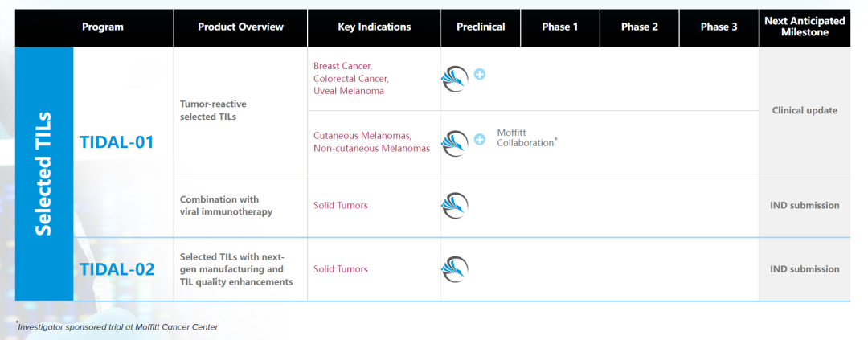
Task: Click the Product Overview column header
Action: [240, 27]
